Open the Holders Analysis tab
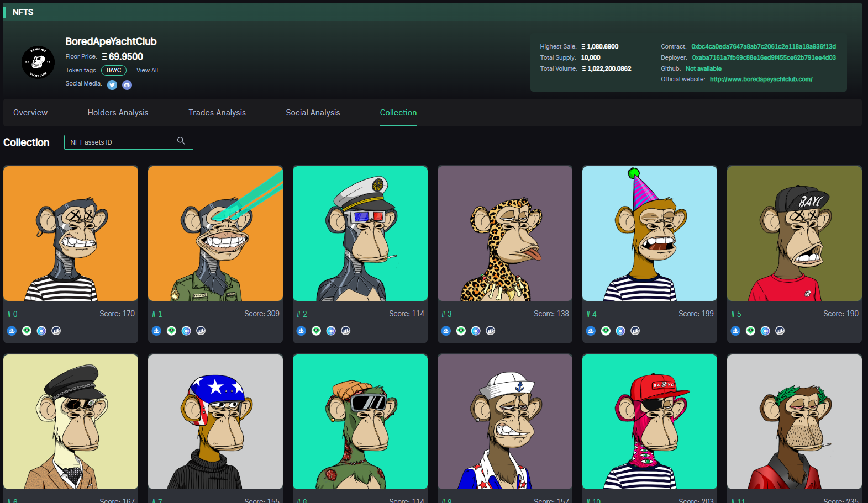 (x=118, y=113)
